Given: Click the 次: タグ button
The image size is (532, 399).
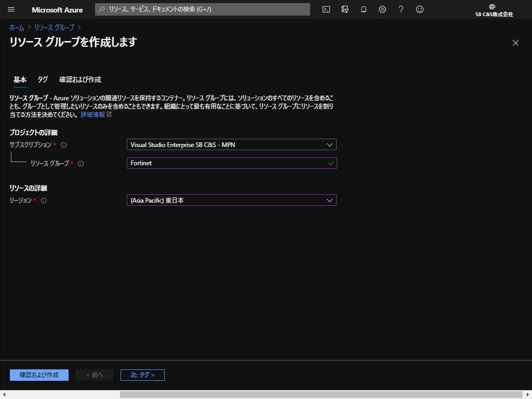Looking at the screenshot, I should tap(142, 375).
